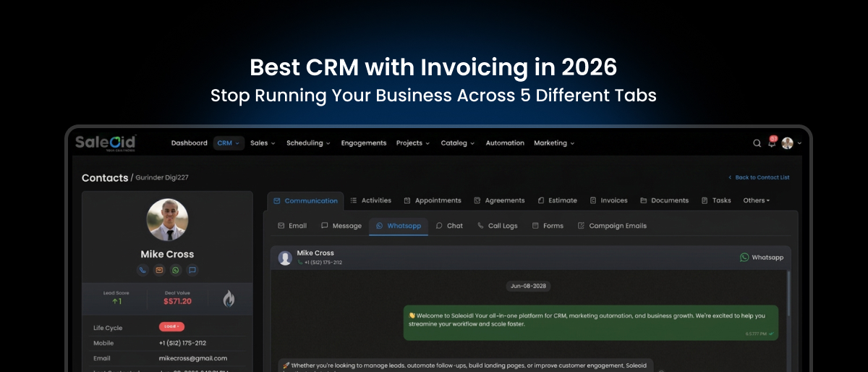Click the WhatsApp logo in conversation header

(x=744, y=257)
